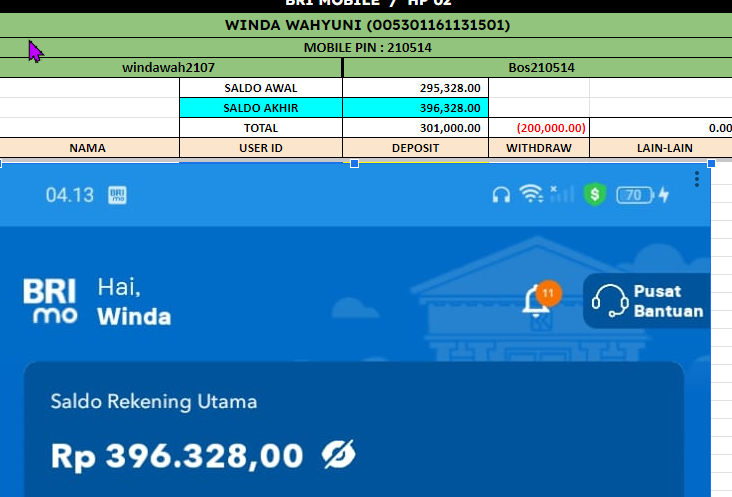Click the top-right image resize handle
The height and width of the screenshot is (497, 732).
711,164
